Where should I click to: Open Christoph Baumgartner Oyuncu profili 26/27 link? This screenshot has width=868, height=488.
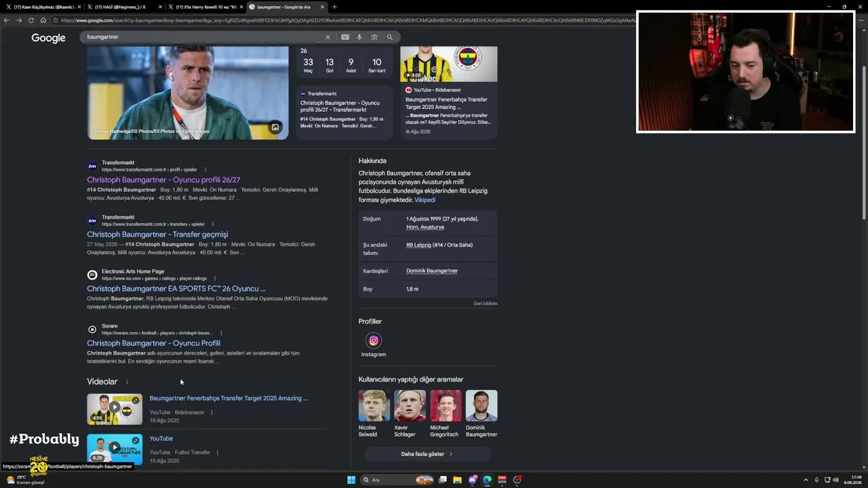pyautogui.click(x=163, y=180)
